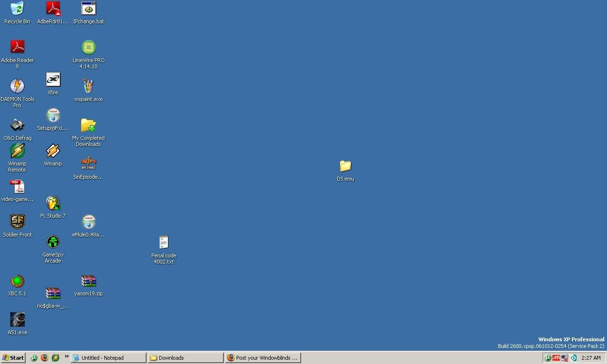
Task: Launch Firefox from the Quick Launch bar
Action: tap(45, 358)
